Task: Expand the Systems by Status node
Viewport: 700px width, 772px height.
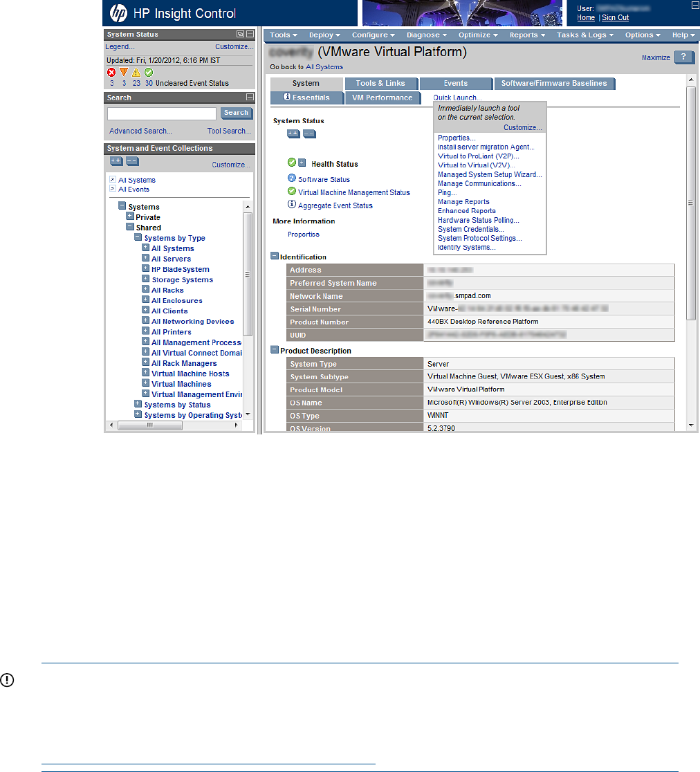Action: [x=138, y=404]
